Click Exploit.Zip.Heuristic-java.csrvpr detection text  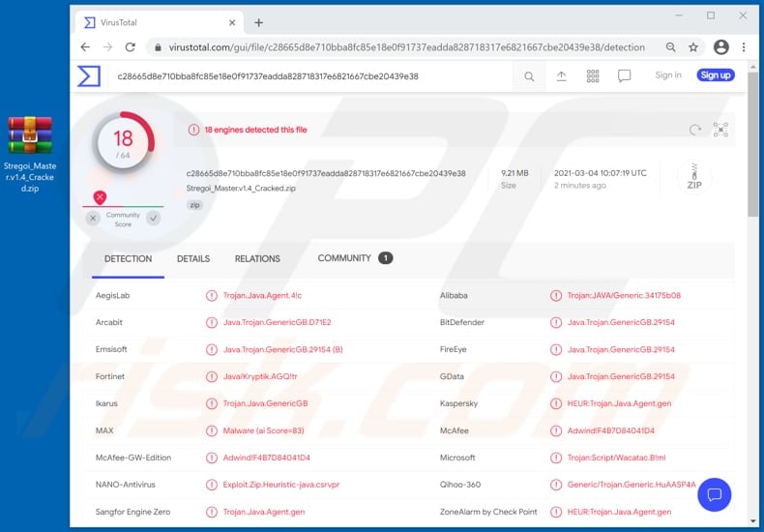[281, 485]
